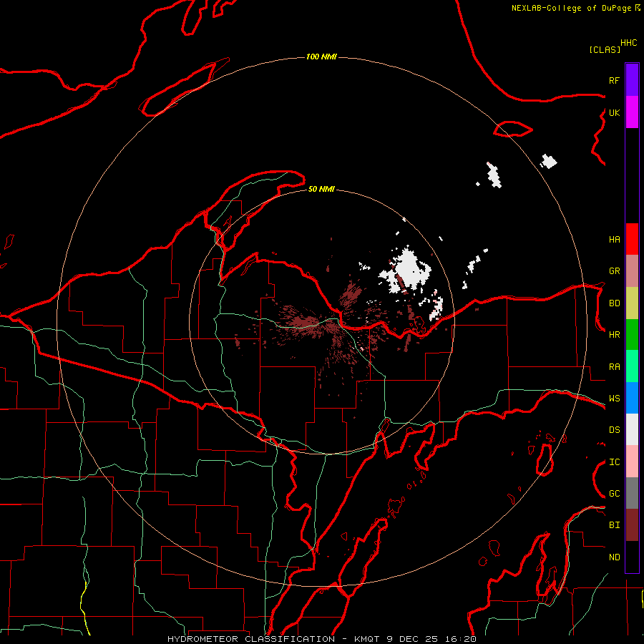Click the 50 NMI range ring label
644x644 pixels.
pos(321,189)
